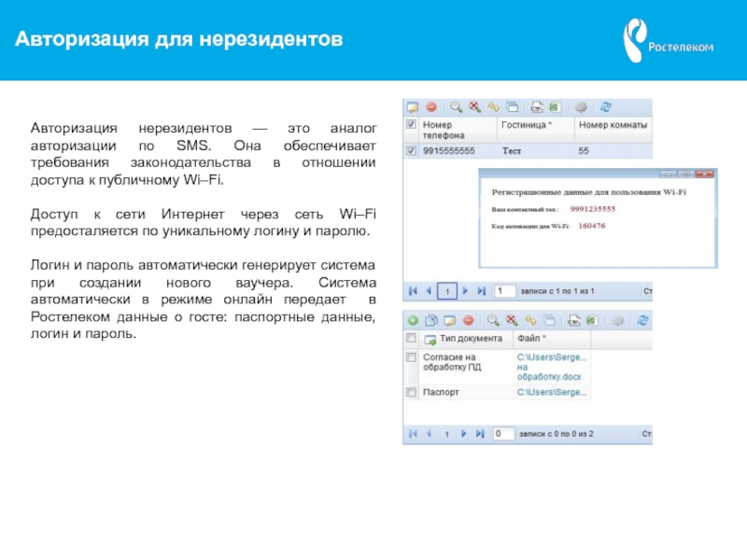Click the settings gear icon in upper toolbar
747x560 pixels.
pos(580,106)
